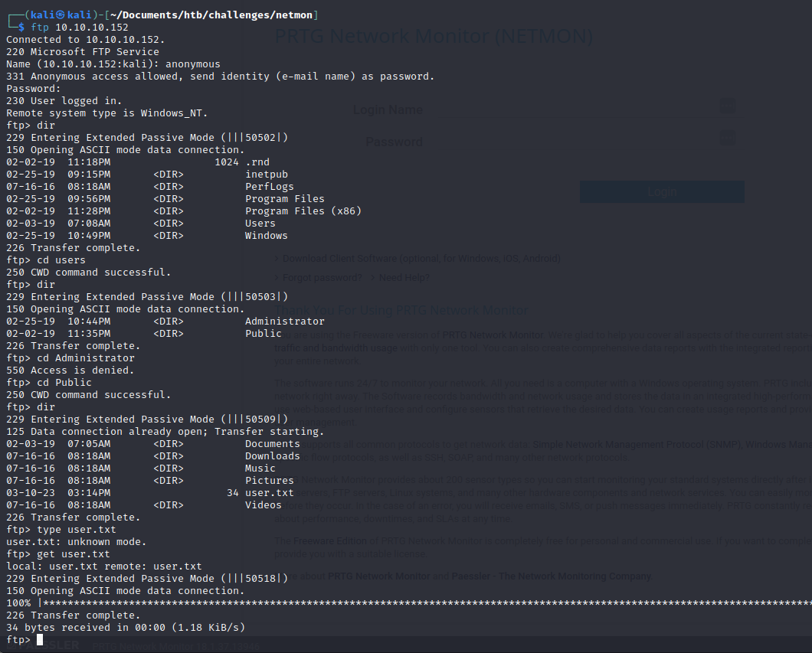Click the Documents directory entry
Image resolution: width=812 pixels, height=653 pixels.
(x=273, y=443)
